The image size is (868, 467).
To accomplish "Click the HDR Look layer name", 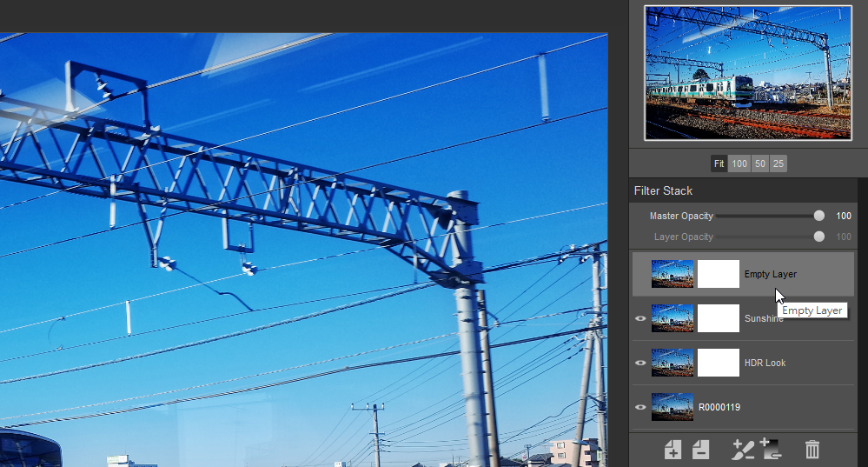I will click(x=765, y=363).
